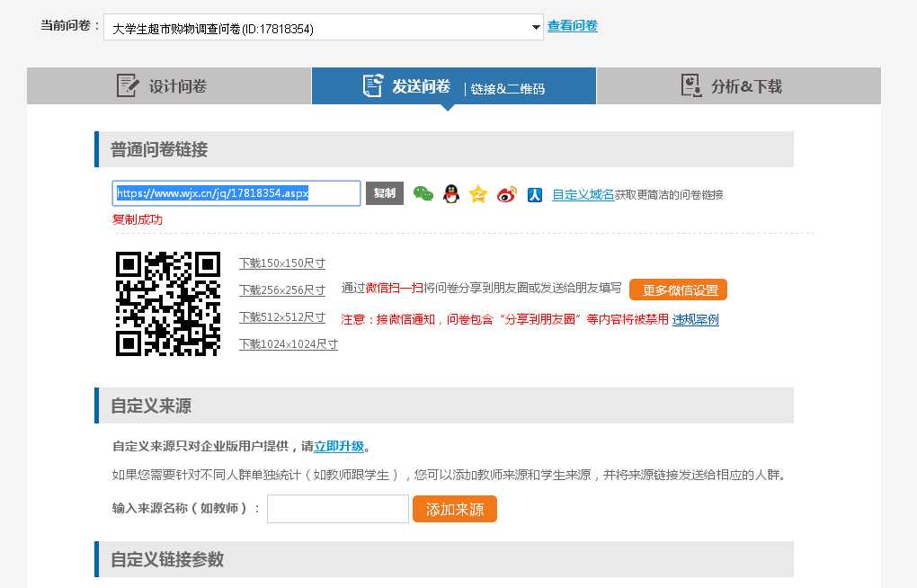The image size is (917, 588).
Task: Share survey to Sina Weibo icon
Action: 506,194
